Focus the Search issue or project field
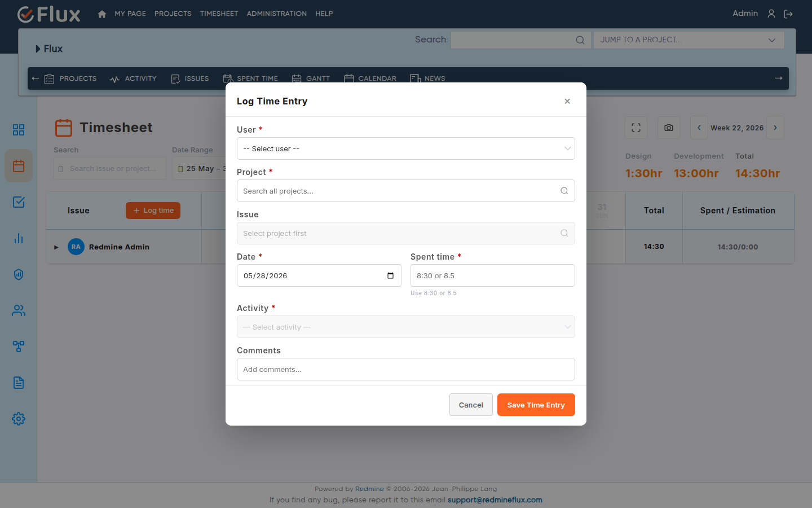Viewport: 812px width, 508px height. pos(110,168)
